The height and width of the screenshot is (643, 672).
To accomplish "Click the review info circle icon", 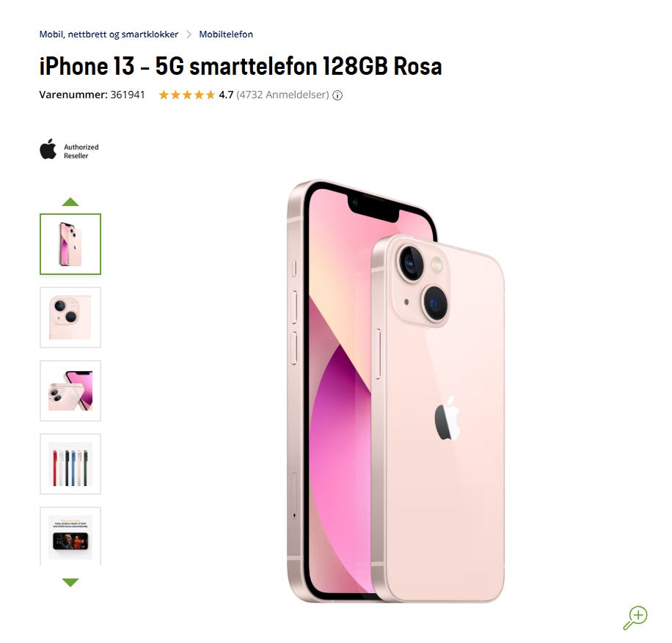I will 337,95.
